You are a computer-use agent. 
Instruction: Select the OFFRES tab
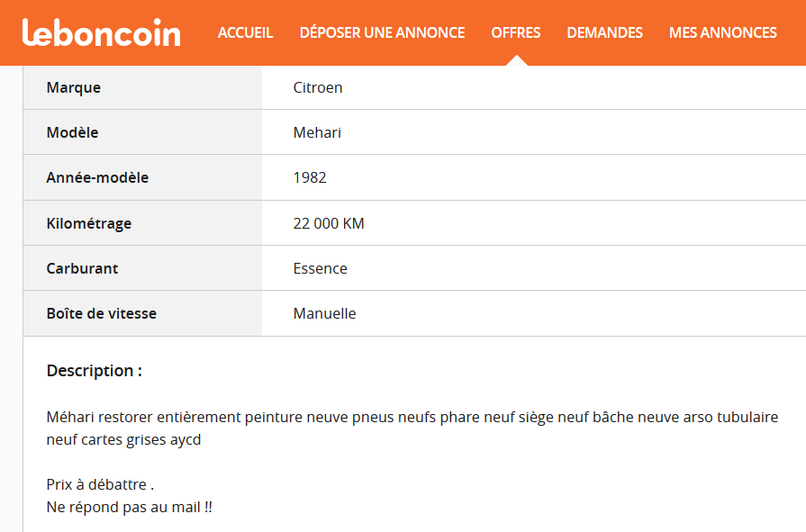click(x=516, y=33)
